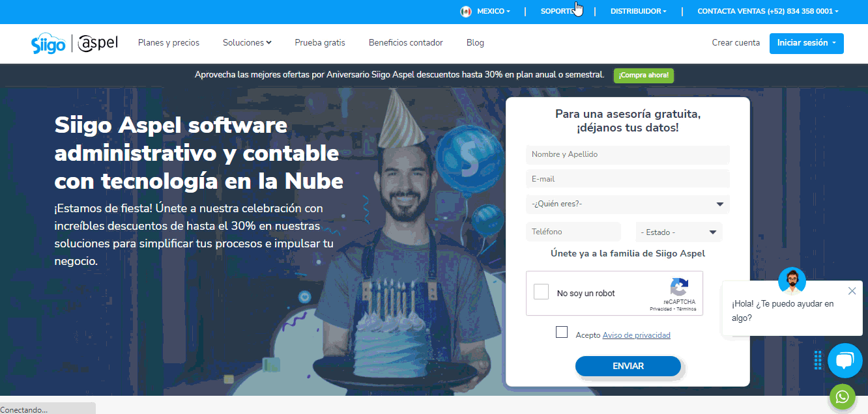
Task: Click the chat assistant avatar
Action: pos(792,281)
